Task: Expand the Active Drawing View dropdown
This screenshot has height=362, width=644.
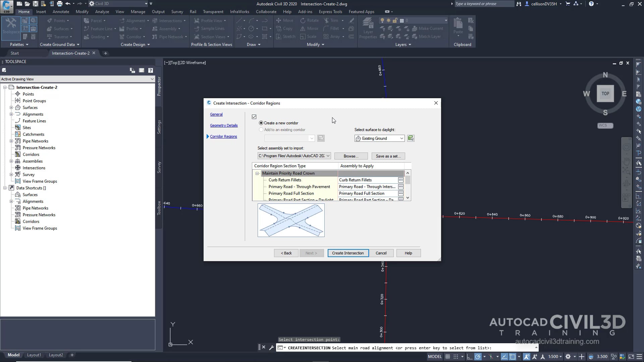Action: (153, 79)
